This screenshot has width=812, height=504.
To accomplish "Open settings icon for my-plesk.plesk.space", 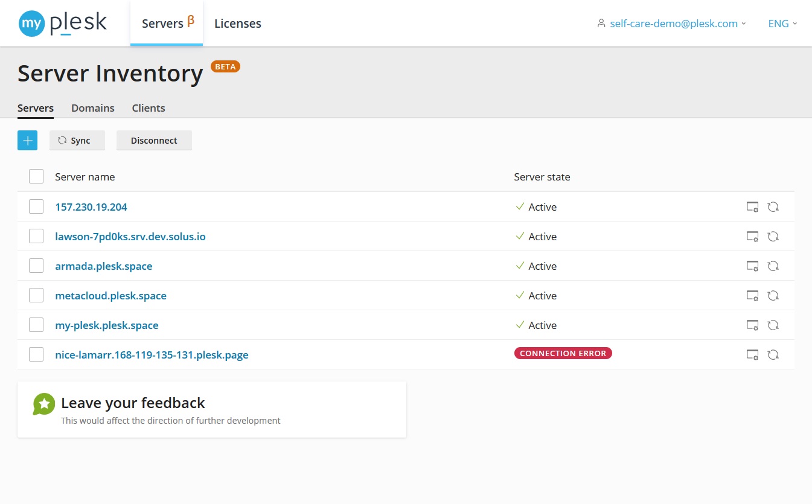I will coord(752,325).
